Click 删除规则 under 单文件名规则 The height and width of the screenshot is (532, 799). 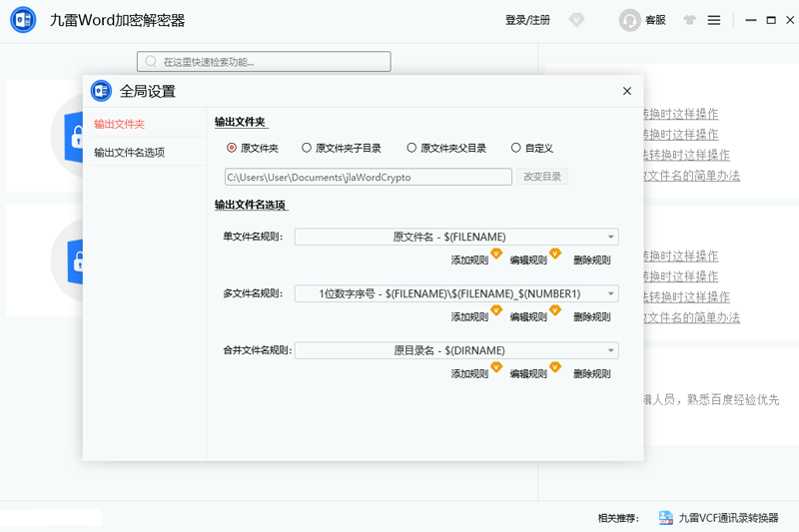tap(591, 261)
